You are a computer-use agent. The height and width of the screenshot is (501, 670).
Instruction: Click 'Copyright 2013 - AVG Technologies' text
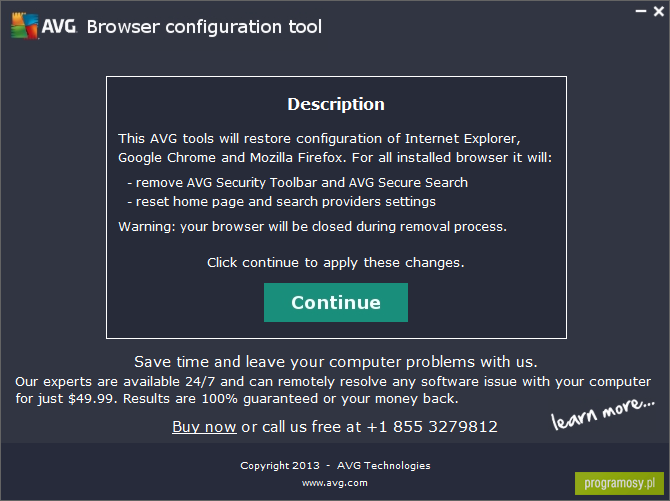[x=335, y=466]
